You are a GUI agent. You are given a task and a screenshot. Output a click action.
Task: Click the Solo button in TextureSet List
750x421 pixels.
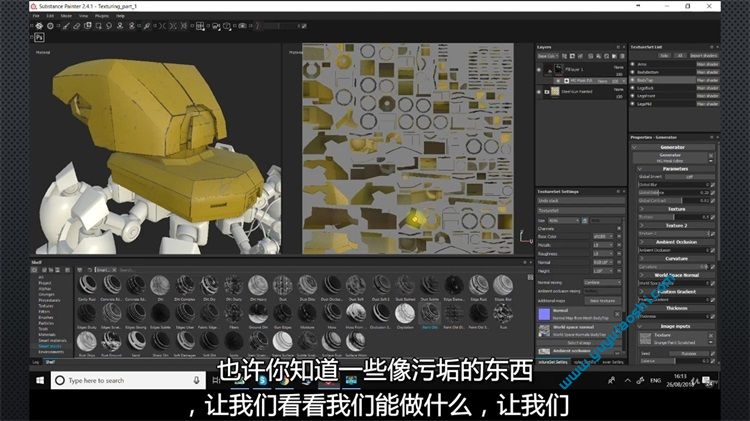tap(664, 55)
